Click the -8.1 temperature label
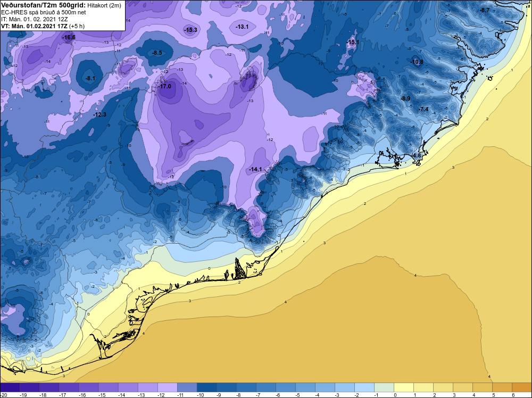The image size is (532, 398). tap(90, 78)
